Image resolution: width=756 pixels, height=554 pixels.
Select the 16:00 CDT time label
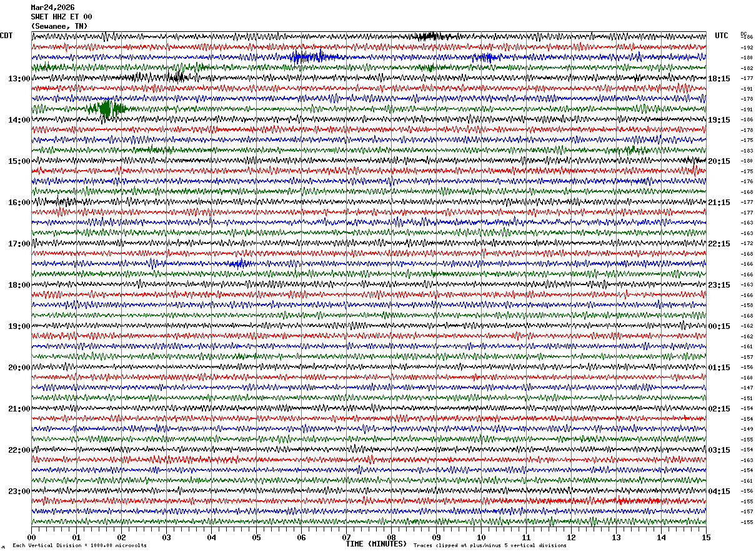[x=19, y=202]
